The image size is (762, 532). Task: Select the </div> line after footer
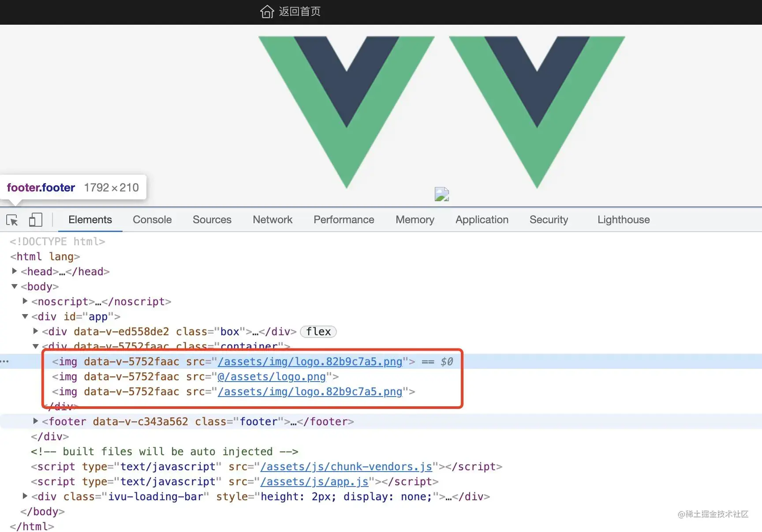50,437
